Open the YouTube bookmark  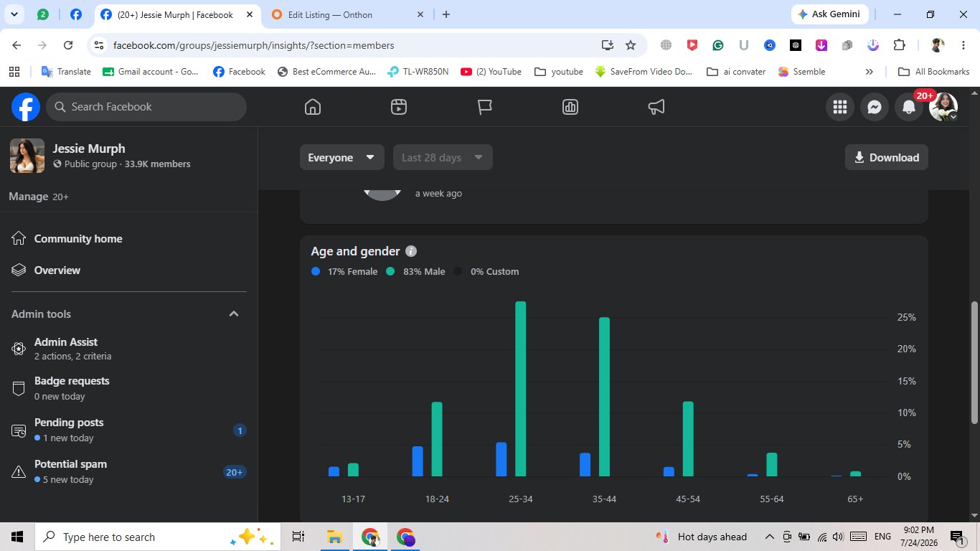[x=491, y=72]
